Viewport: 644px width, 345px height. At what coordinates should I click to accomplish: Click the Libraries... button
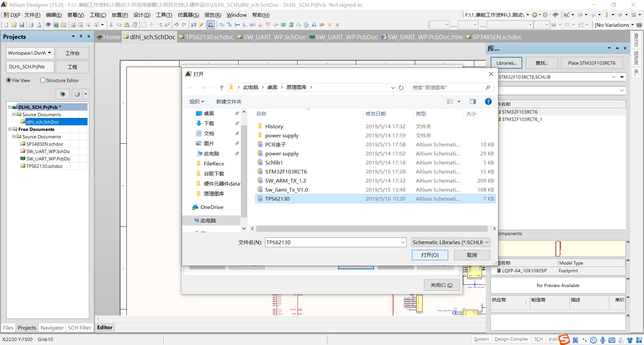click(506, 63)
